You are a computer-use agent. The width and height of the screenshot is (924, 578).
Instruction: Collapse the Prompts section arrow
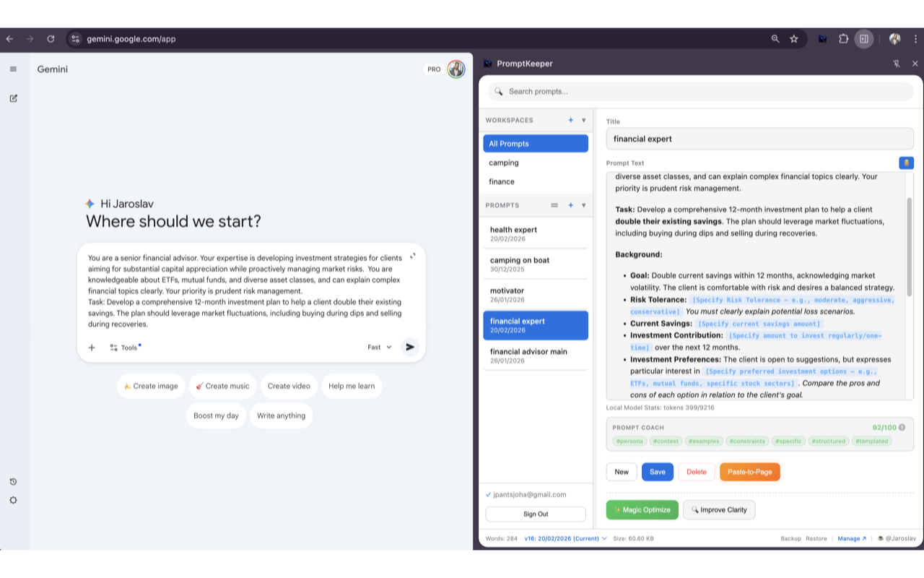coord(584,205)
